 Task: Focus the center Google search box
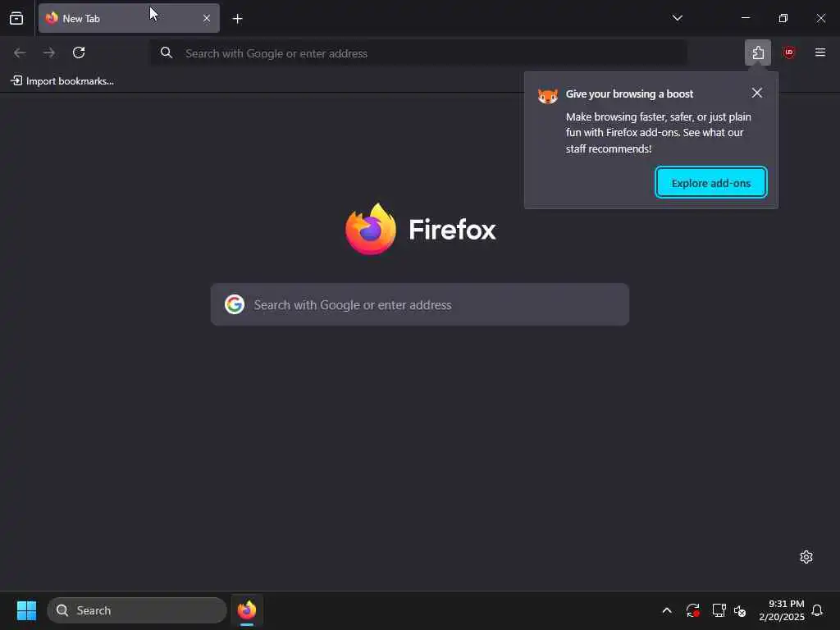pos(419,304)
